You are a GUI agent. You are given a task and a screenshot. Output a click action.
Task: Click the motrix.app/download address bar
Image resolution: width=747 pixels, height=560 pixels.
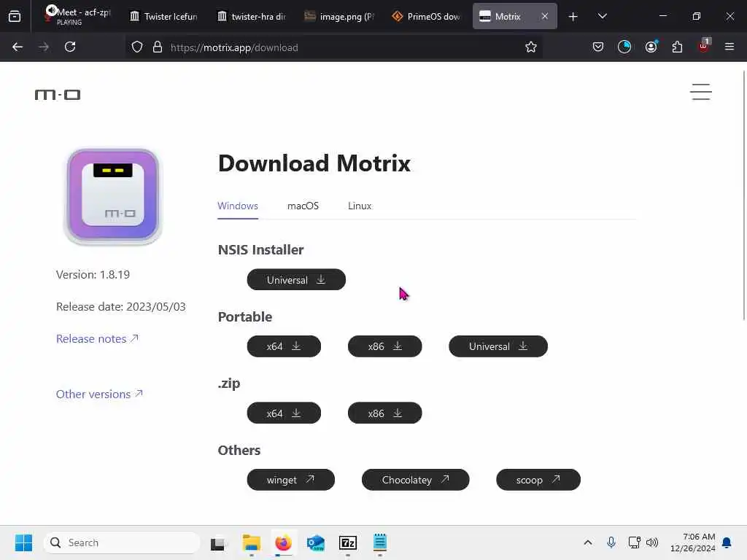click(333, 47)
